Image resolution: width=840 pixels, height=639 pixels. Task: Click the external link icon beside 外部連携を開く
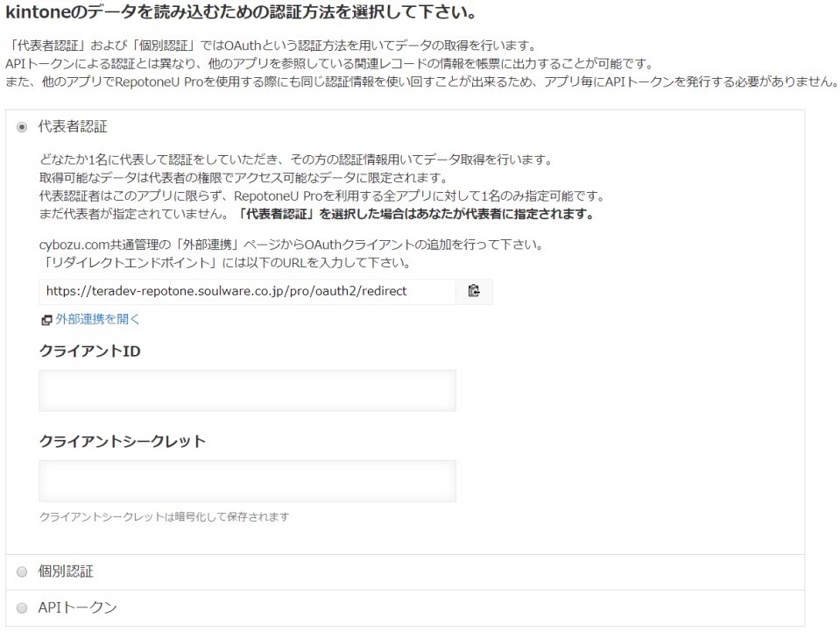point(46,320)
